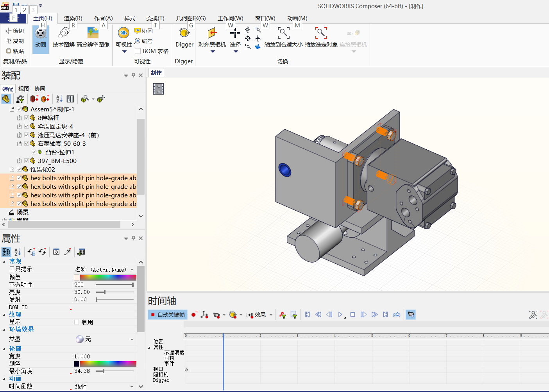The height and width of the screenshot is (392, 549).
Task: Click the alphabetical sort icon in 装配 panel
Action: coord(59,99)
